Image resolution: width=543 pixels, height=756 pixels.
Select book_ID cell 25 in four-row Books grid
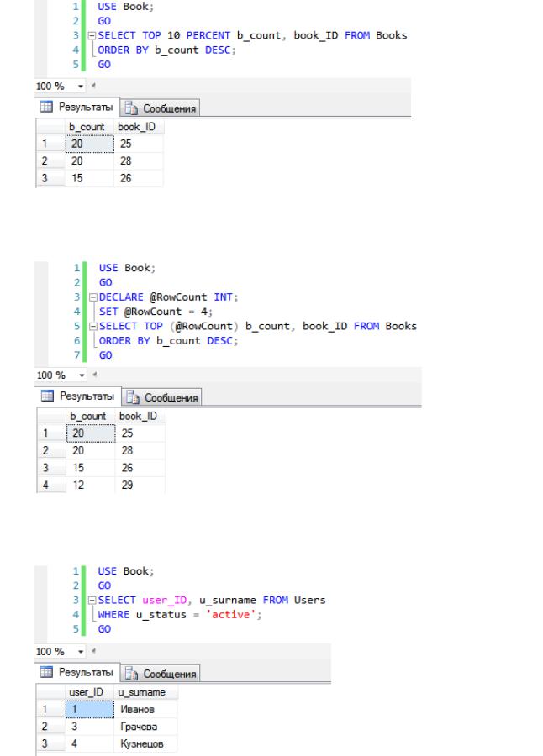[x=140, y=433]
